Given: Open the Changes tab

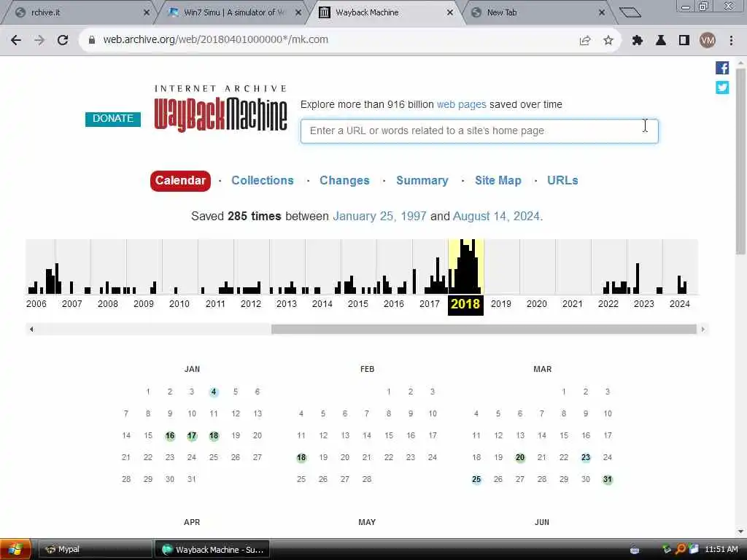Looking at the screenshot, I should [344, 181].
